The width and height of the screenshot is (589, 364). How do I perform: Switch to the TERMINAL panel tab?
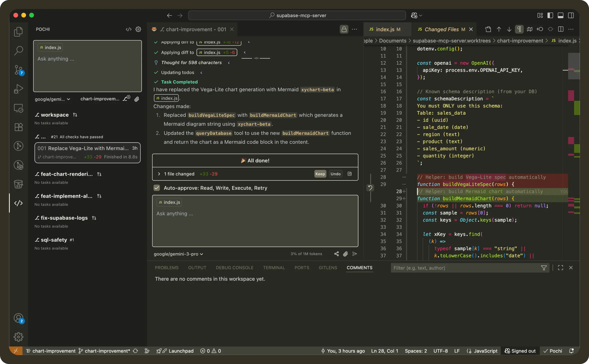274,268
